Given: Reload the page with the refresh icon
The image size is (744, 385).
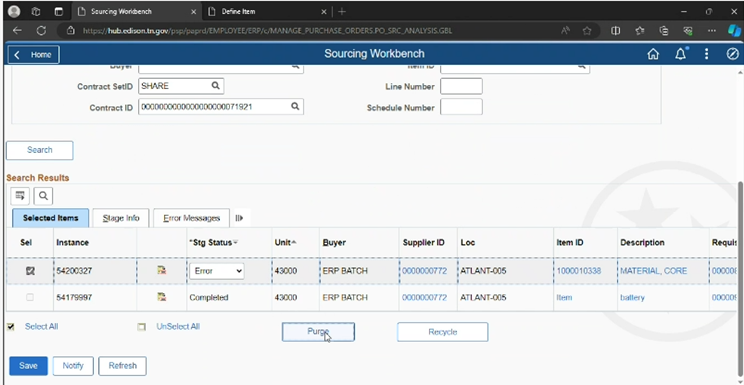Looking at the screenshot, I should pos(41,30).
